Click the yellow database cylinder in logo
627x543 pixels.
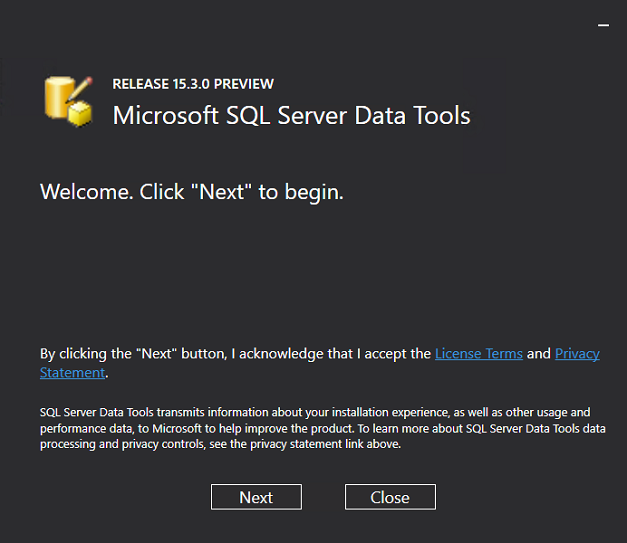pyautogui.click(x=60, y=98)
